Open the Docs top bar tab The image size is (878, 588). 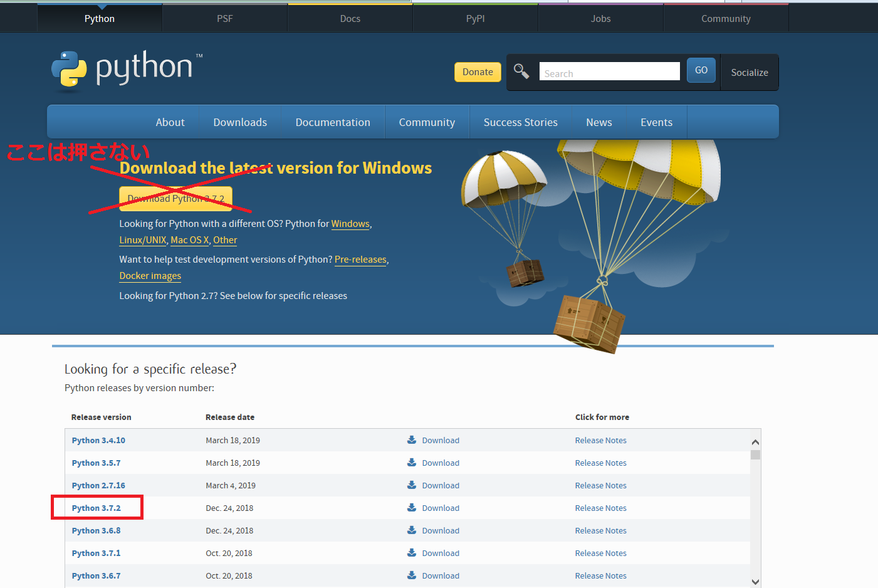click(x=350, y=18)
